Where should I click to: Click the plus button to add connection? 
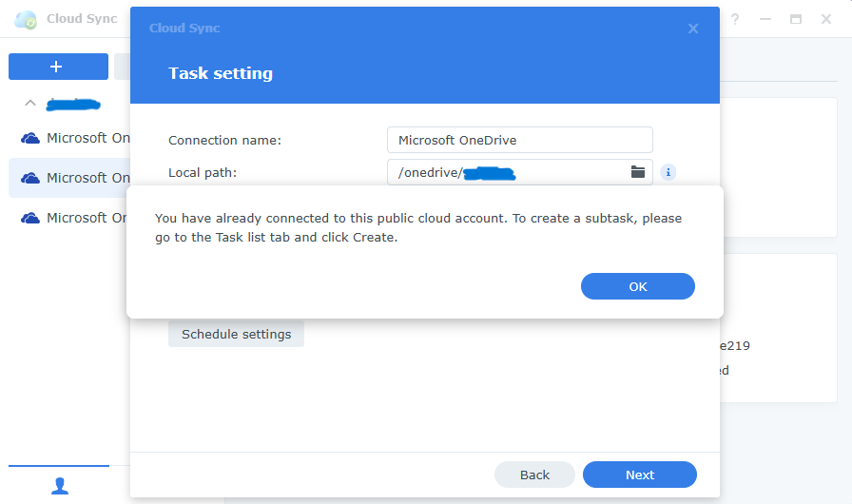(58, 67)
